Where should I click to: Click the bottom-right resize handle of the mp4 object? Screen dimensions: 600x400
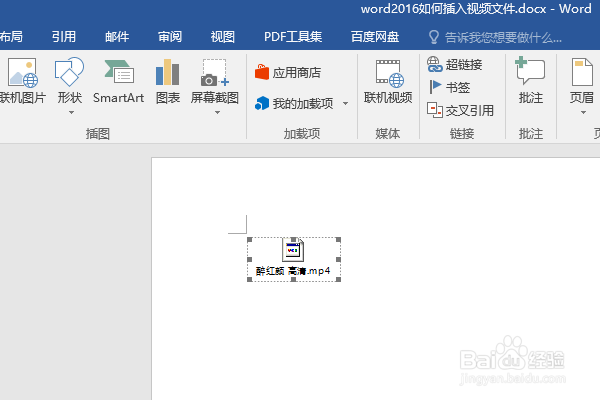(338, 279)
